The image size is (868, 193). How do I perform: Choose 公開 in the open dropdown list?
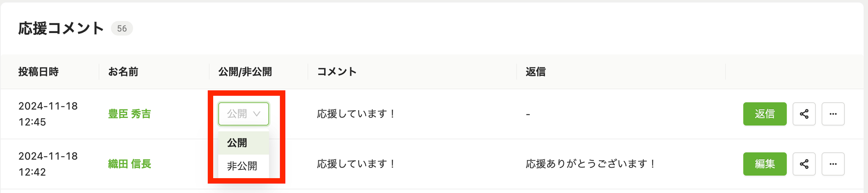pos(244,143)
